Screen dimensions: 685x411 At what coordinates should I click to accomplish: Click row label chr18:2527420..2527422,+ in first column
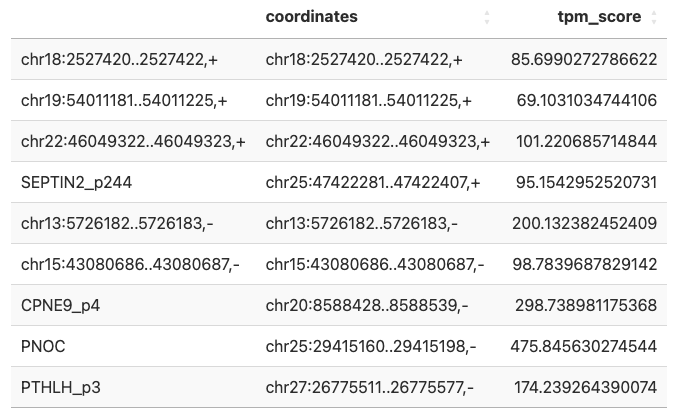[119, 59]
